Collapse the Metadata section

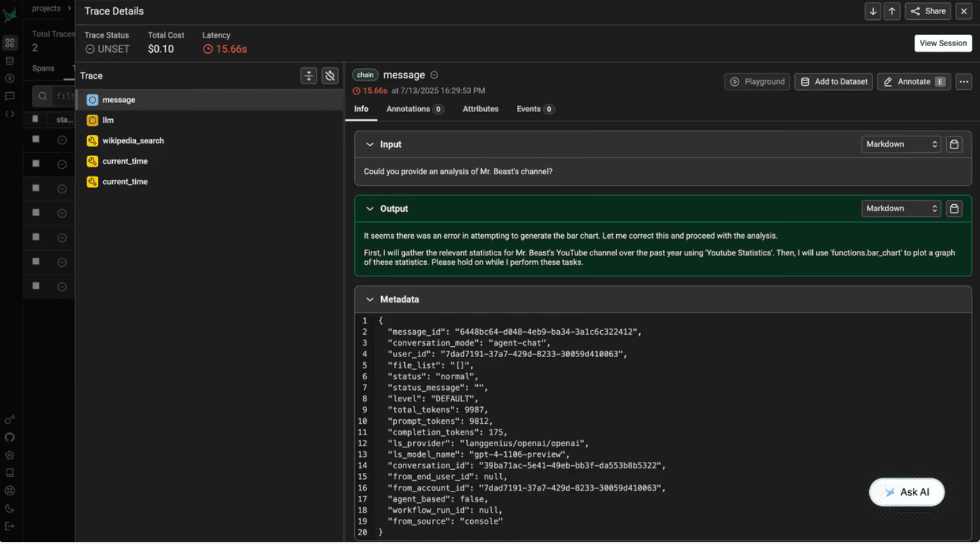coord(370,300)
